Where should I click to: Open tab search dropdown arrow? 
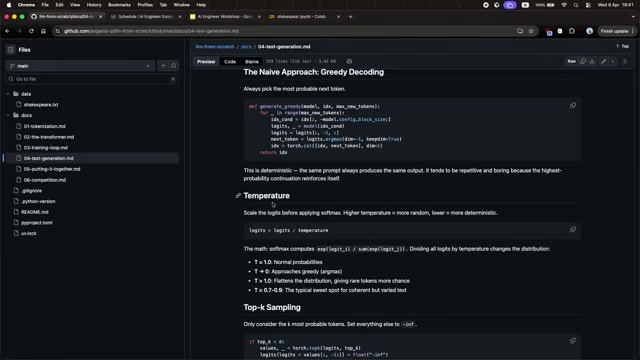coord(633,17)
